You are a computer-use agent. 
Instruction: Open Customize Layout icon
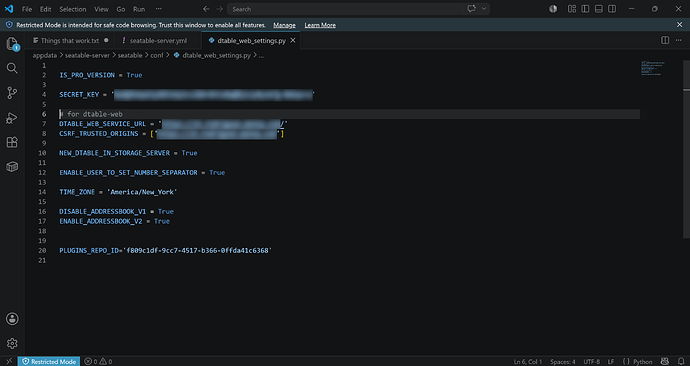pyautogui.click(x=572, y=9)
